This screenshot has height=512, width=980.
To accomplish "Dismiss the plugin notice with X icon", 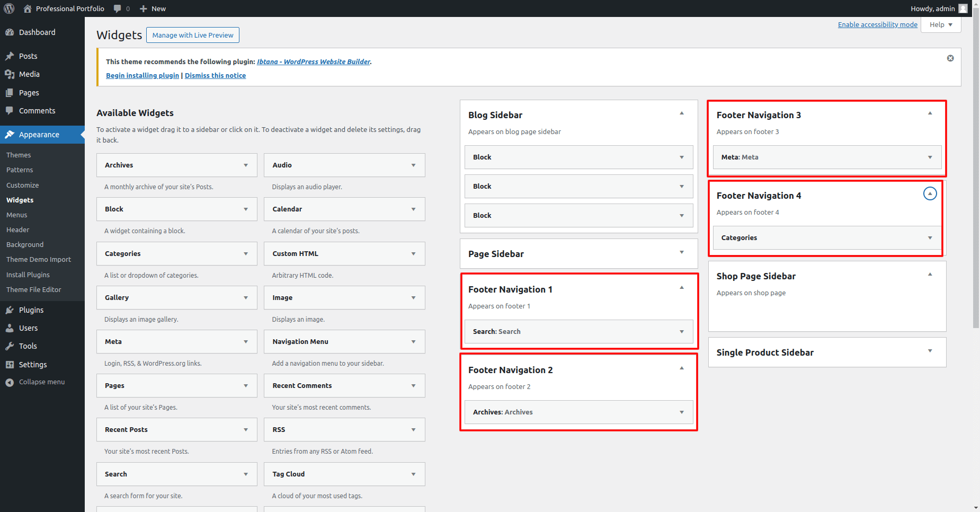I will coord(950,58).
